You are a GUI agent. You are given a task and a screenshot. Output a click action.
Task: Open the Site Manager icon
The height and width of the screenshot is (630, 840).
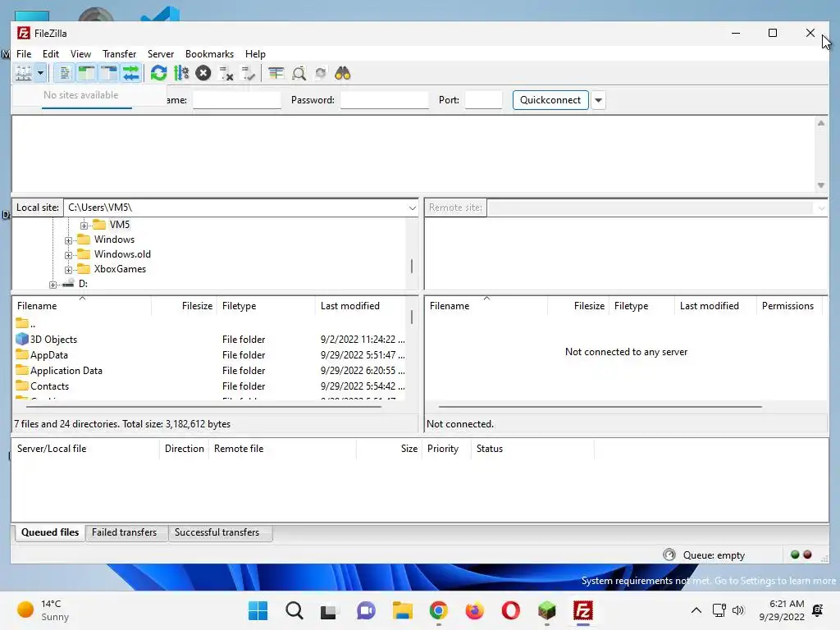tap(24, 73)
